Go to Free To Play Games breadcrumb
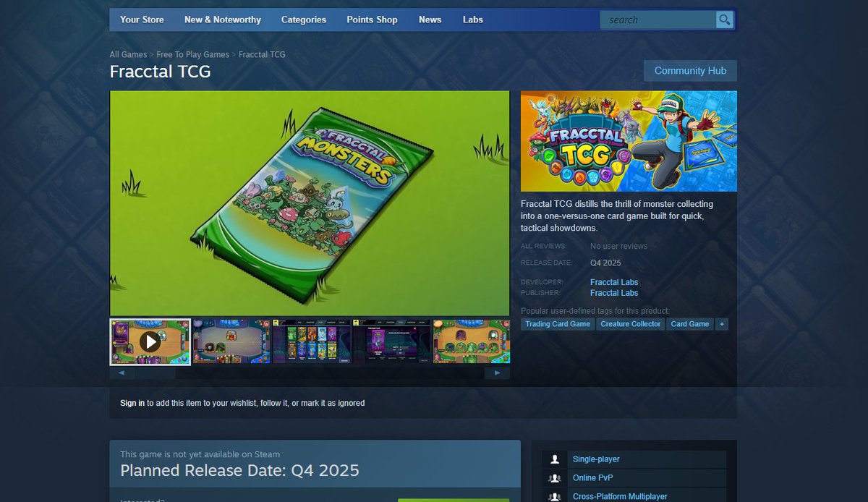Viewport: 868px width, 502px height. [x=192, y=55]
